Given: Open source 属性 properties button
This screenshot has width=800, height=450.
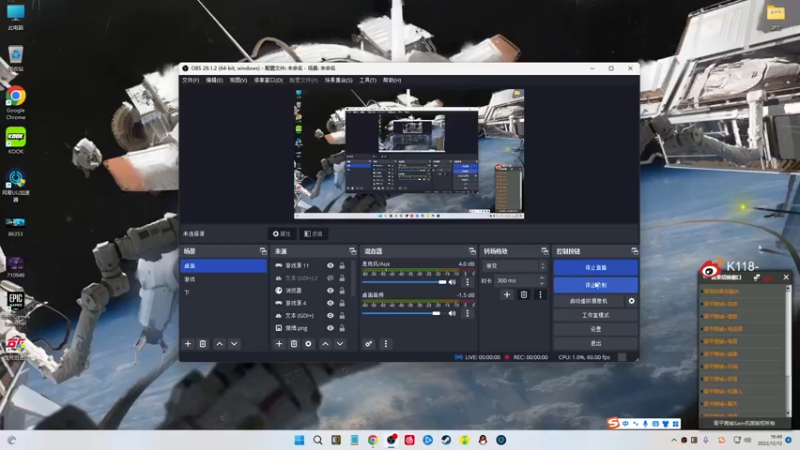Looking at the screenshot, I should coord(282,234).
